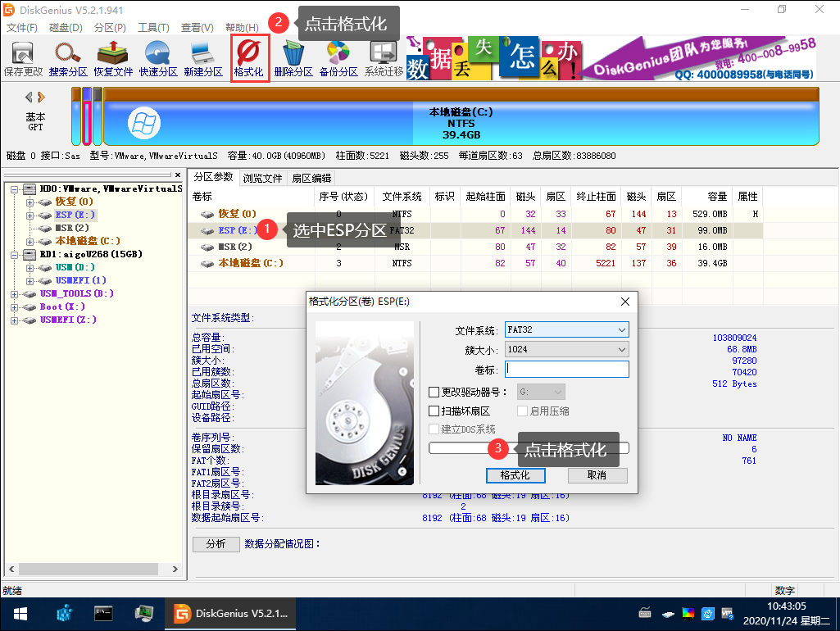The height and width of the screenshot is (631, 840).
Task: Collapse the RD1 aigoU268 disk tree node
Action: 15,254
